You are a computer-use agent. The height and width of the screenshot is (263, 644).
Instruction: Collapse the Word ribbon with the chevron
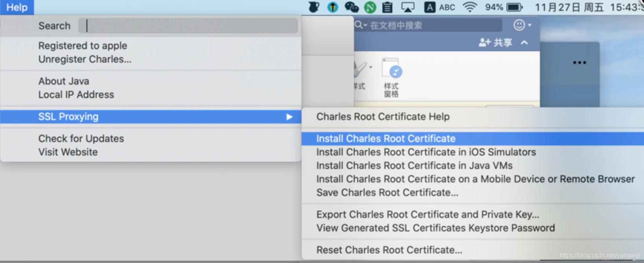[524, 42]
